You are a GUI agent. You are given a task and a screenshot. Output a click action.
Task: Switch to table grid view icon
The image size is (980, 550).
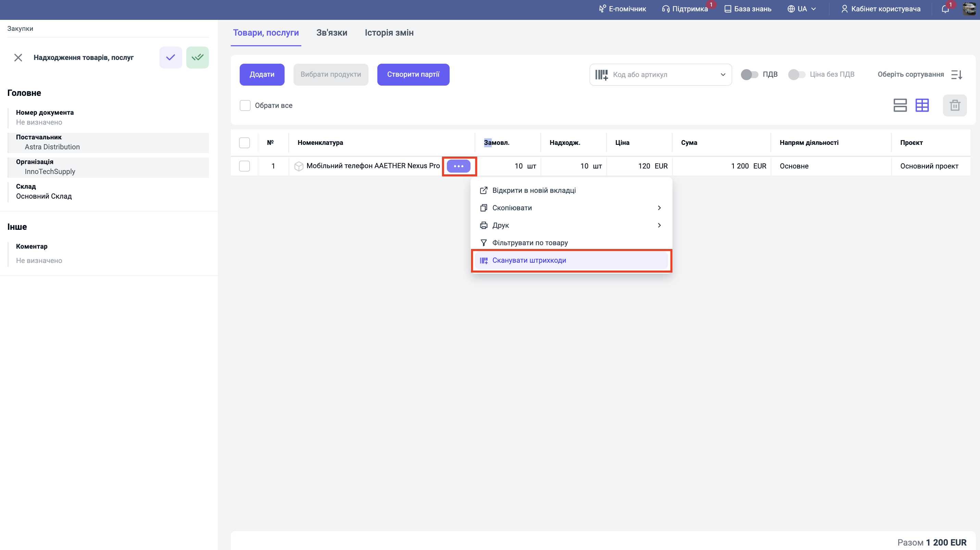point(922,105)
